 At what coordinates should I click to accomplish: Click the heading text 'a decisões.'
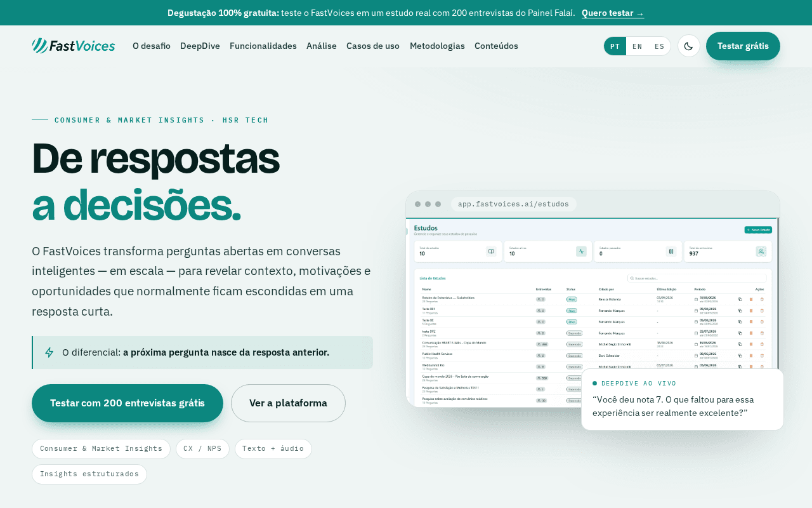136,205
